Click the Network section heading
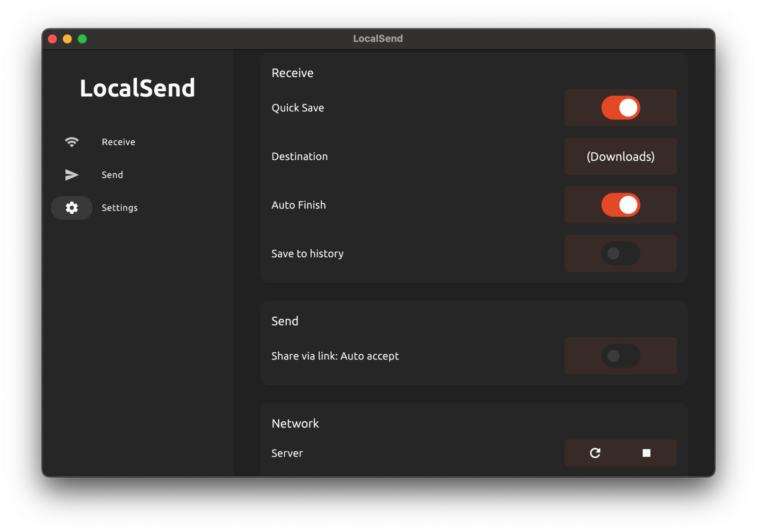This screenshot has width=757, height=532. point(295,424)
